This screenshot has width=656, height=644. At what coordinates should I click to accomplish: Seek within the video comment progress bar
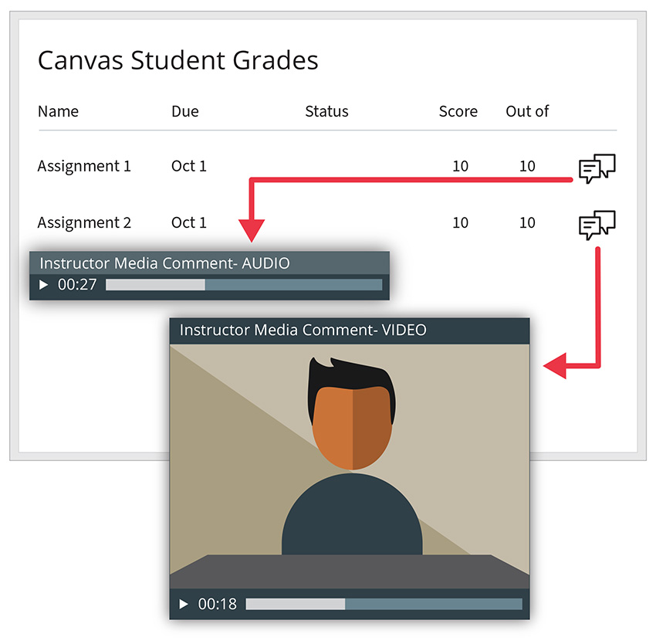click(x=384, y=604)
